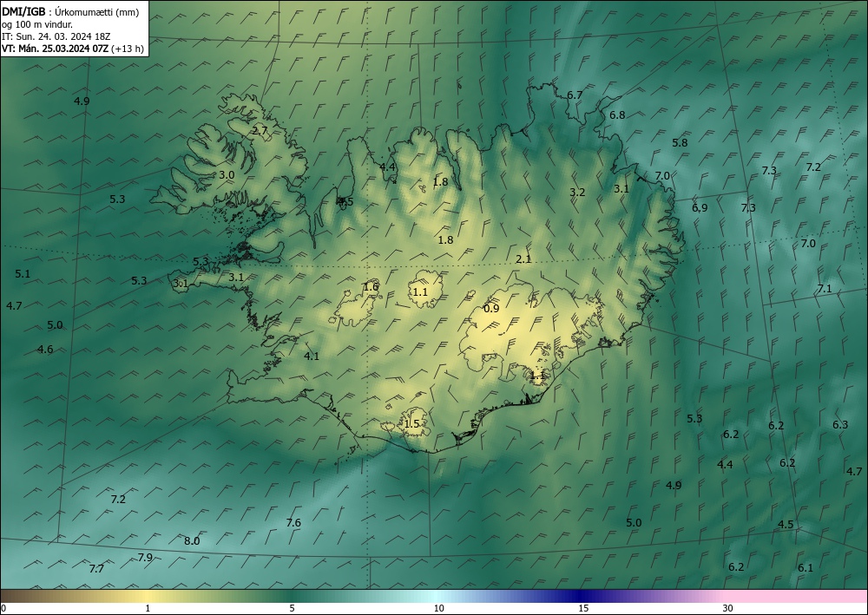Click the 4.9 value northwest of the Westfjords
The image size is (868, 615).
(82, 101)
